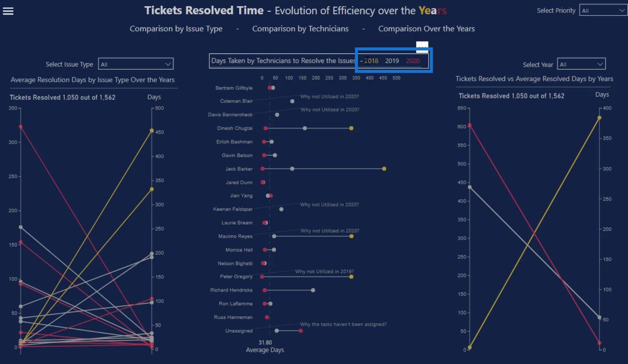This screenshot has height=364, width=628.
Task: Open the hamburger navigation menu
Action: pos(8,11)
